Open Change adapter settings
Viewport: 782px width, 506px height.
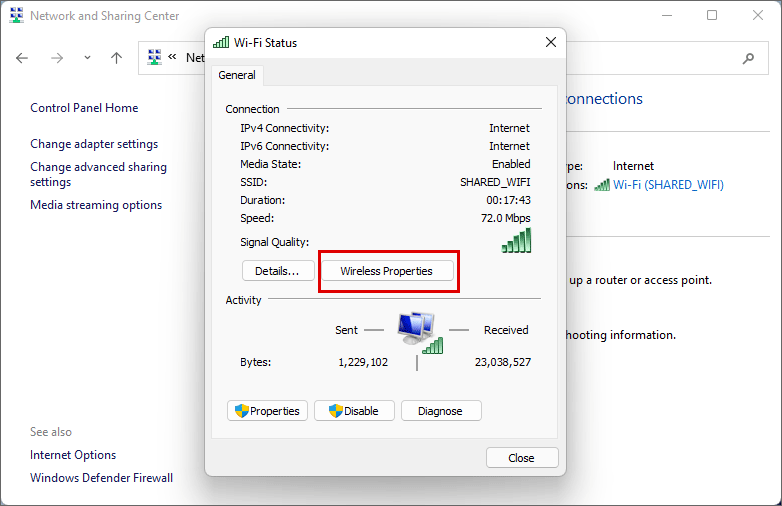pos(94,144)
